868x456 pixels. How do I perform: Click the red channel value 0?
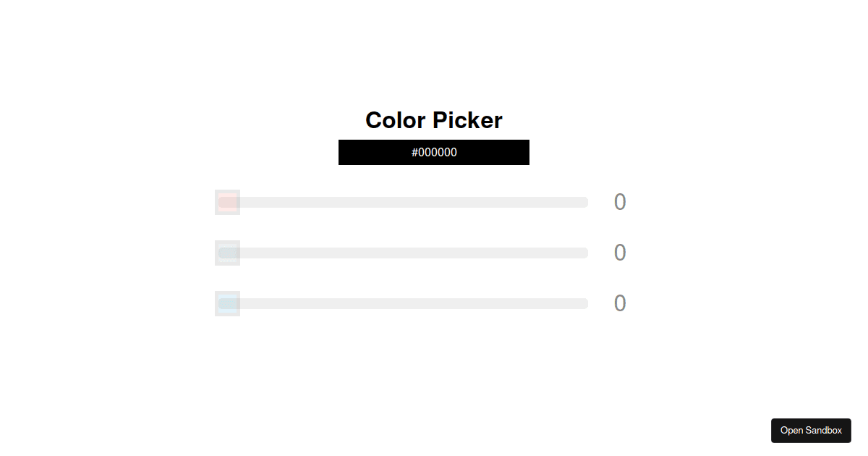coord(619,202)
